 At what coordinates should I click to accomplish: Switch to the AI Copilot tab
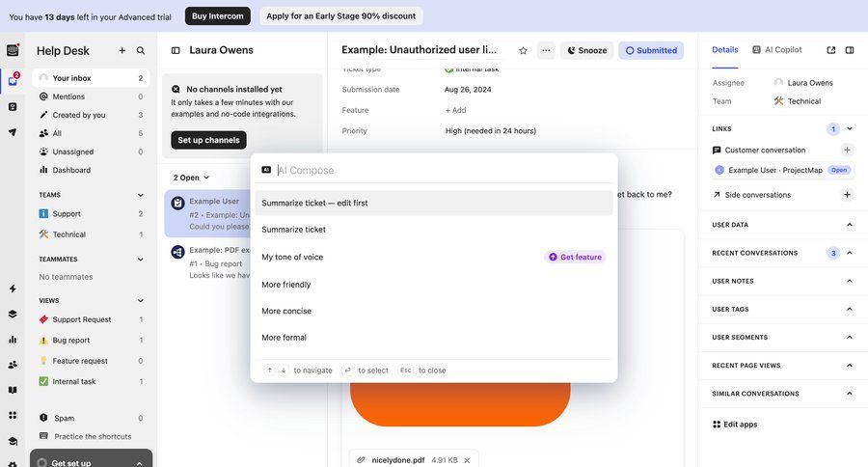click(x=777, y=50)
